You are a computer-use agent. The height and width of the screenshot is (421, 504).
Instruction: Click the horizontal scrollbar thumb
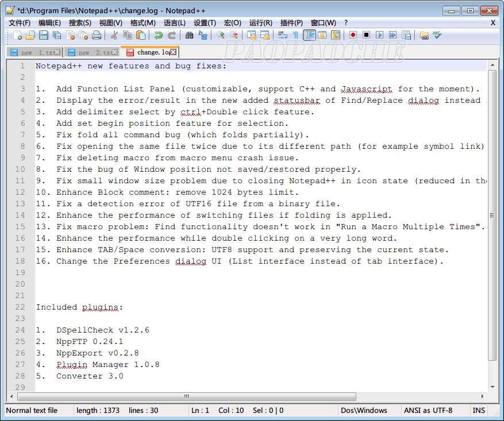click(x=187, y=396)
